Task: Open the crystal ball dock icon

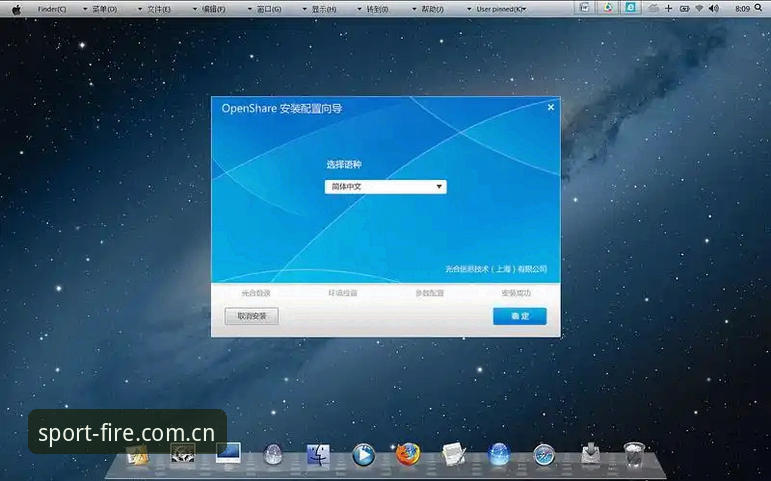Action: (273, 454)
